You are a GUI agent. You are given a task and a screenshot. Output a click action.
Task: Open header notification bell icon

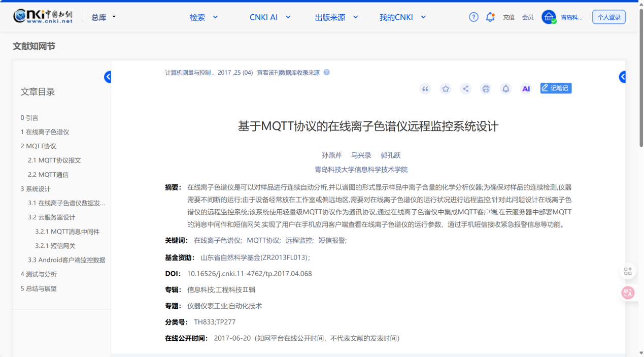490,17
